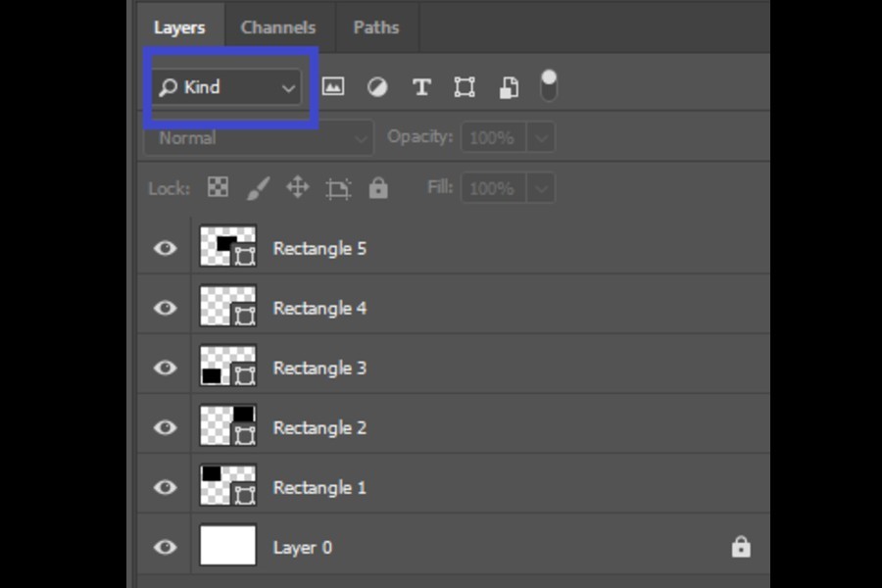Click the Layer 0 name text
Image resolution: width=882 pixels, height=588 pixels.
pyautogui.click(x=303, y=548)
